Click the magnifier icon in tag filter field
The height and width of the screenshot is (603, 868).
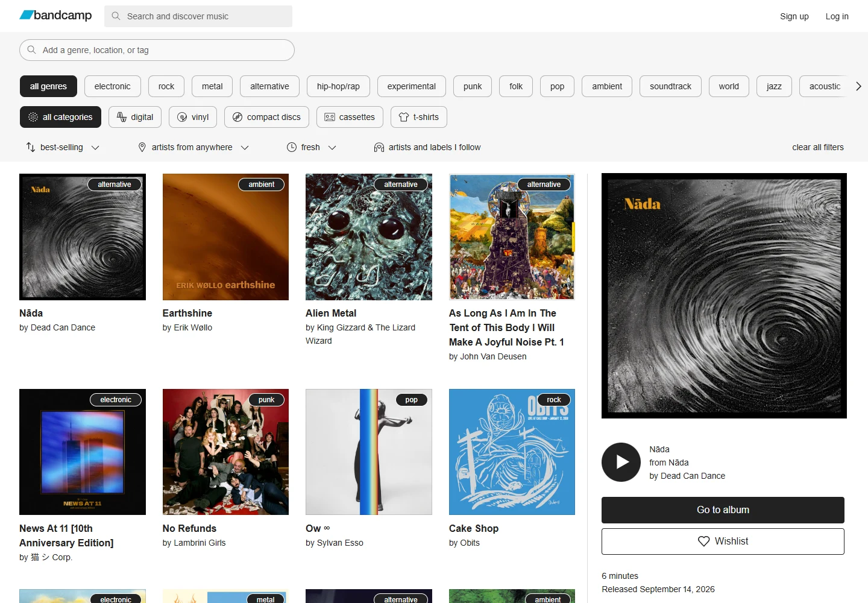pyautogui.click(x=32, y=50)
